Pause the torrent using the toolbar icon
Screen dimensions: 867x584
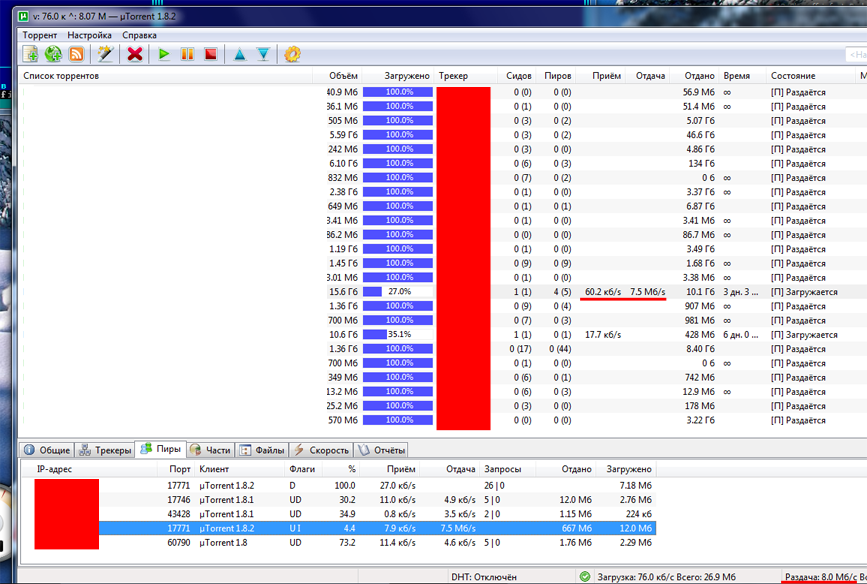(x=187, y=54)
